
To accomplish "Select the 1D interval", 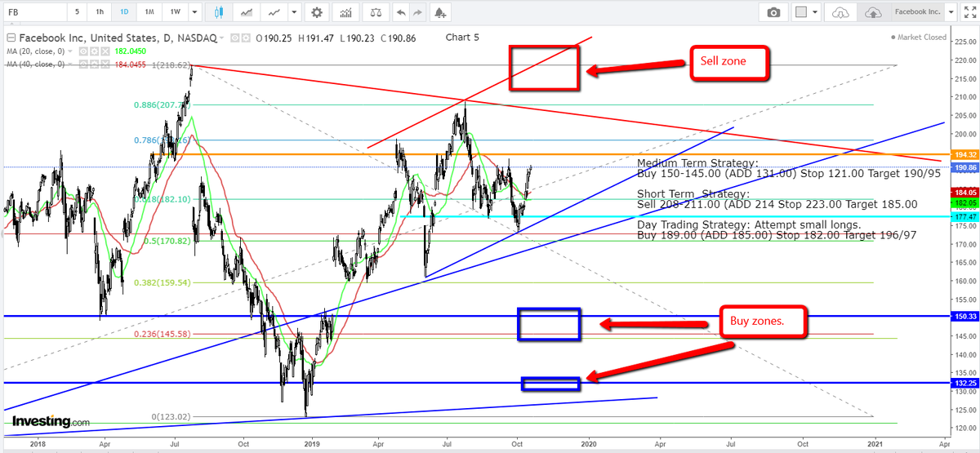I will [x=124, y=12].
